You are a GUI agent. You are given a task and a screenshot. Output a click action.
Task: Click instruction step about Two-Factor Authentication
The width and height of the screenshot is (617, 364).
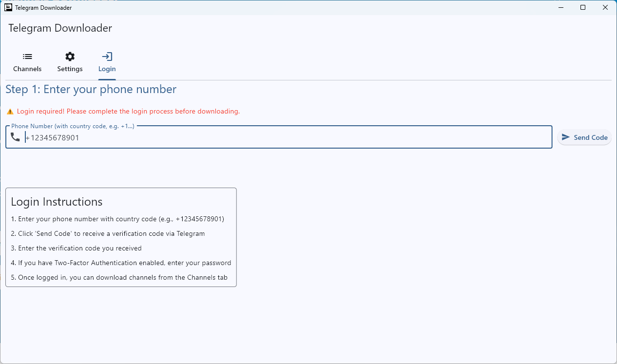[x=122, y=263]
